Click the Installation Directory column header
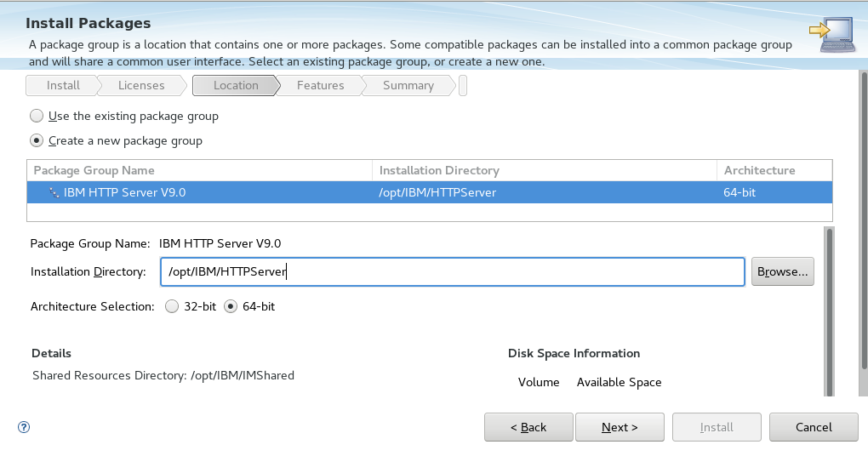The height and width of the screenshot is (456, 868). [544, 170]
